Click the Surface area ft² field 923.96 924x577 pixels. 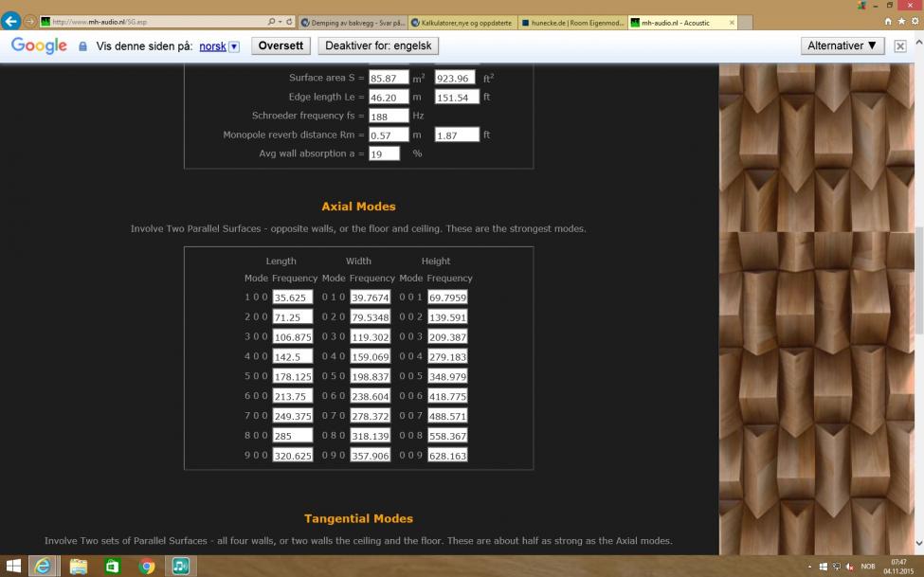pos(454,78)
